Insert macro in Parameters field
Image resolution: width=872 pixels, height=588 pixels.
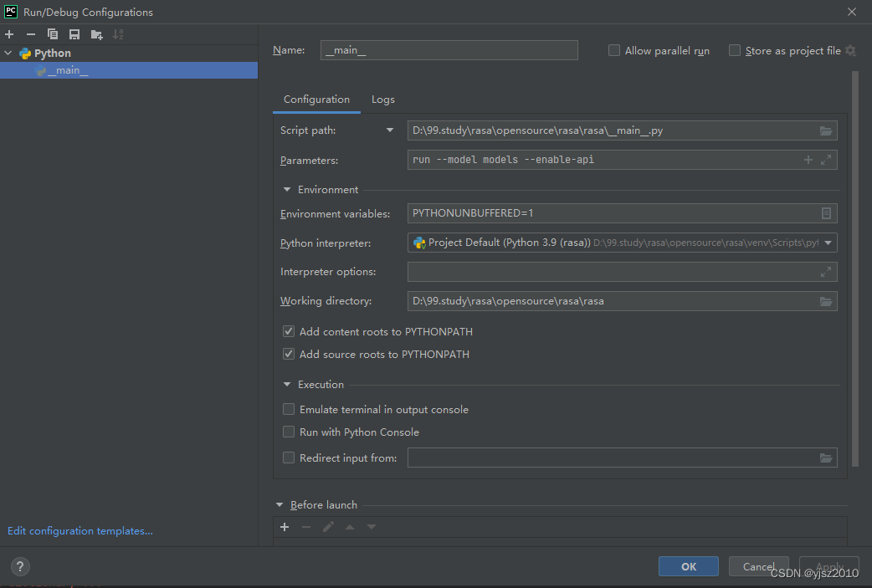(808, 160)
